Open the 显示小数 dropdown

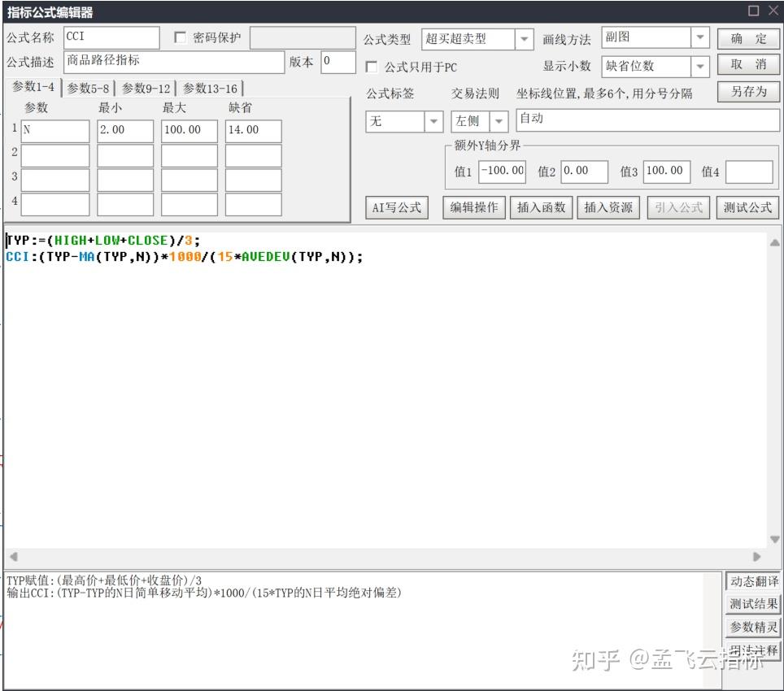[x=700, y=66]
